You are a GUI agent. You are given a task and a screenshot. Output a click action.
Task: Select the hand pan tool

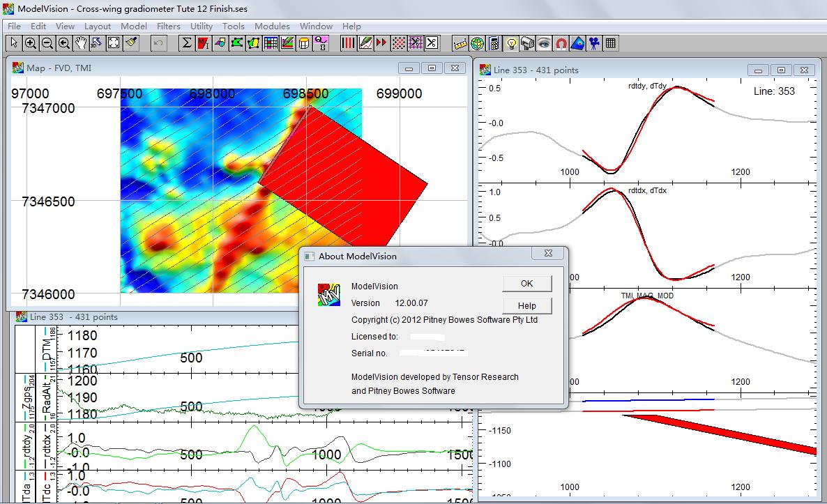81,43
